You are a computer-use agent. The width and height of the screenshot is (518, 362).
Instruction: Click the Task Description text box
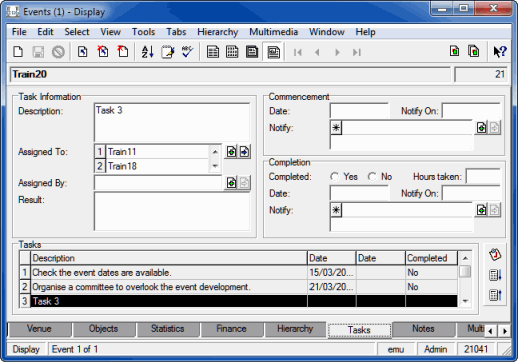click(x=172, y=123)
